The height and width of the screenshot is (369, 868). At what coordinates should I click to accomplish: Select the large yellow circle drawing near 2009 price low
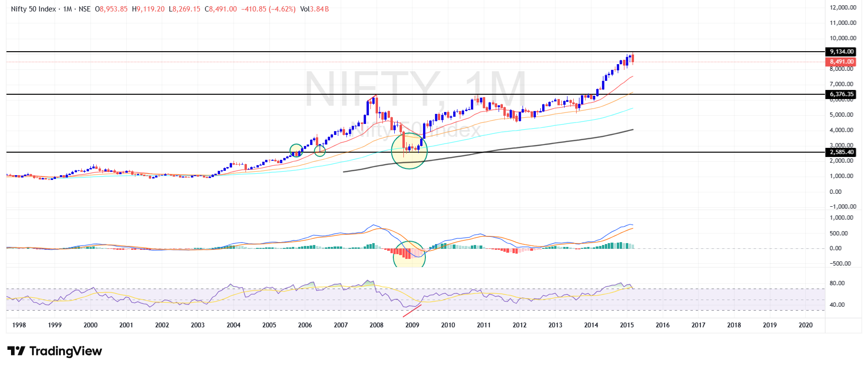[x=409, y=151]
